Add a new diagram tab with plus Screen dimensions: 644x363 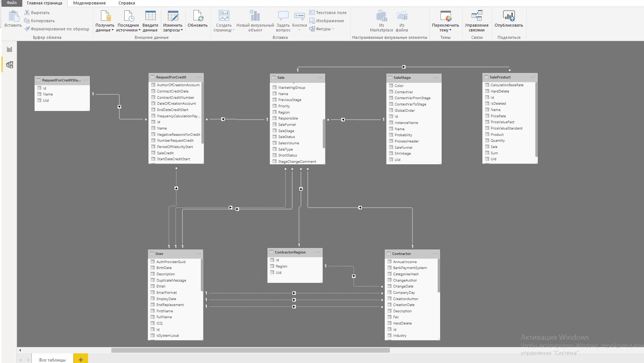81,359
